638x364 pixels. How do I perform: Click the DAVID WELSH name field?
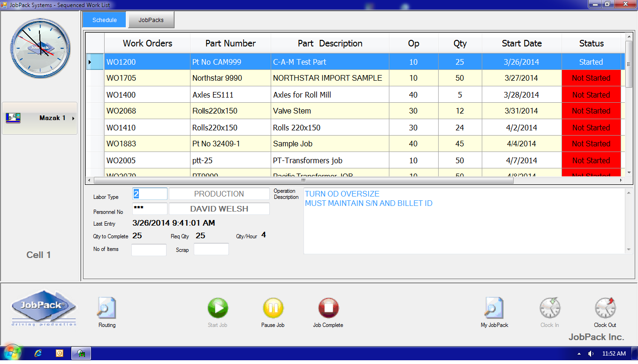point(219,209)
